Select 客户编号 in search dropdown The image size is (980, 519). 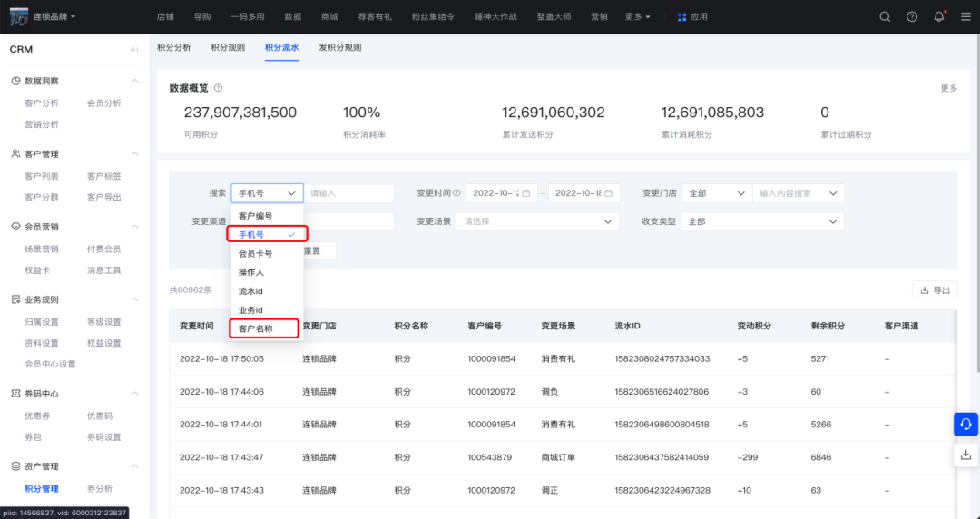point(267,216)
